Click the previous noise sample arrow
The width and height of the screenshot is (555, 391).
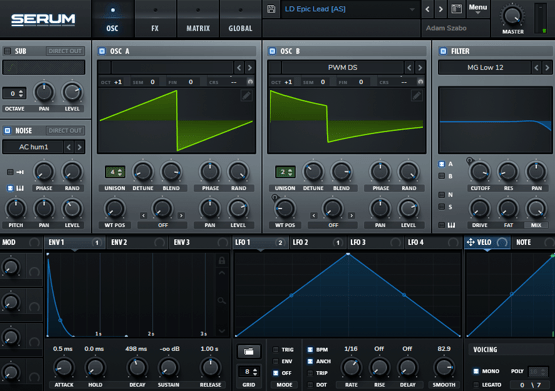pyautogui.click(x=69, y=147)
